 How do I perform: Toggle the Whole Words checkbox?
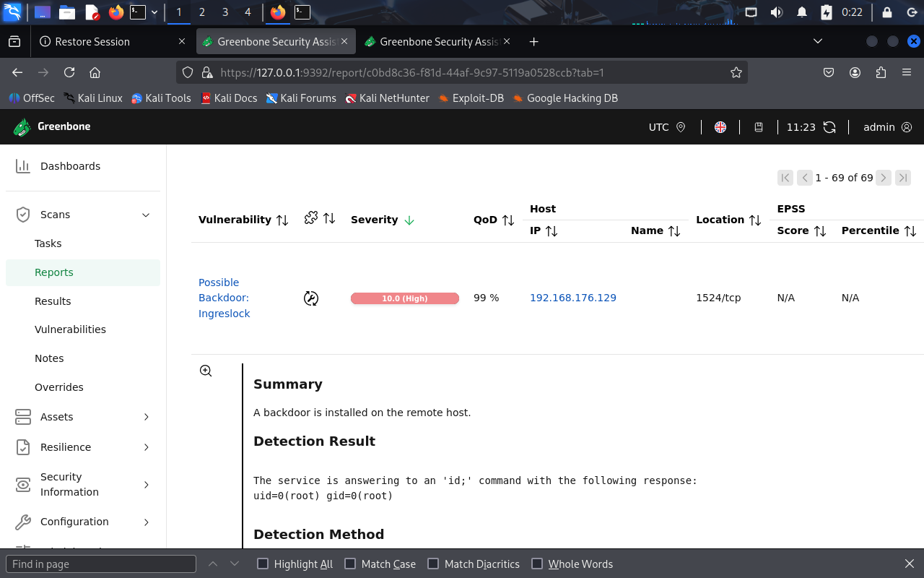click(537, 564)
